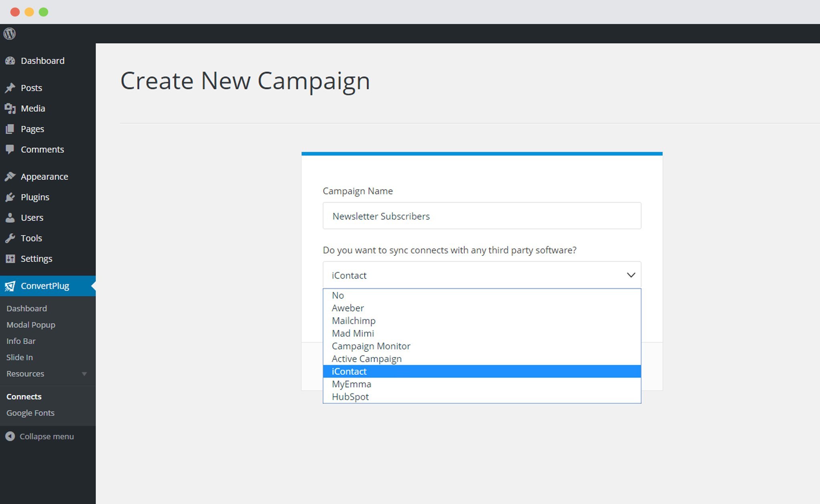
Task: Choose No from the dropdown list
Action: click(482, 295)
